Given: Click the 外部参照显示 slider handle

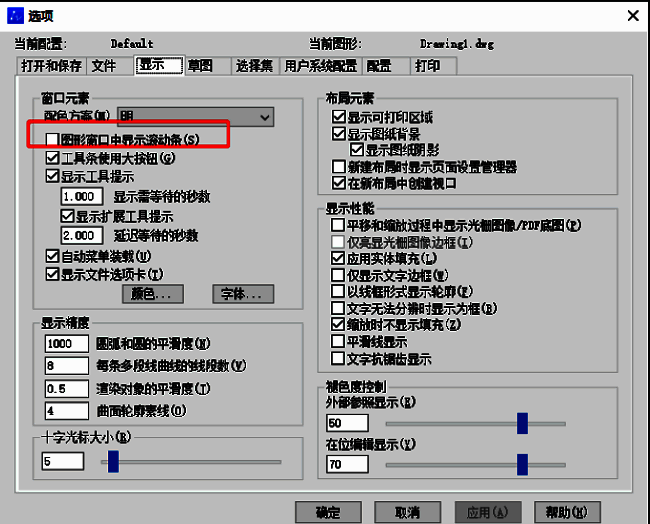Looking at the screenshot, I should pyautogui.click(x=522, y=423).
